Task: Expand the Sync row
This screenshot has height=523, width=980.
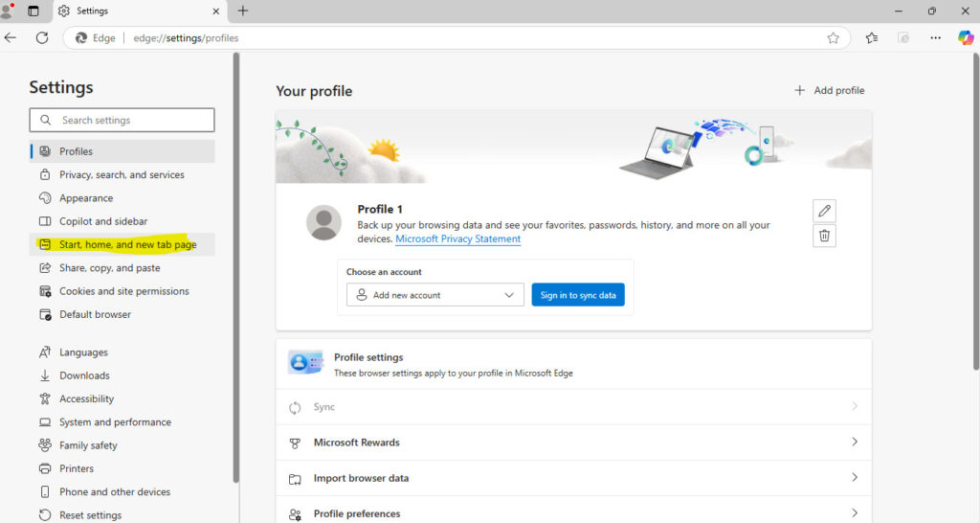Action: tap(574, 407)
